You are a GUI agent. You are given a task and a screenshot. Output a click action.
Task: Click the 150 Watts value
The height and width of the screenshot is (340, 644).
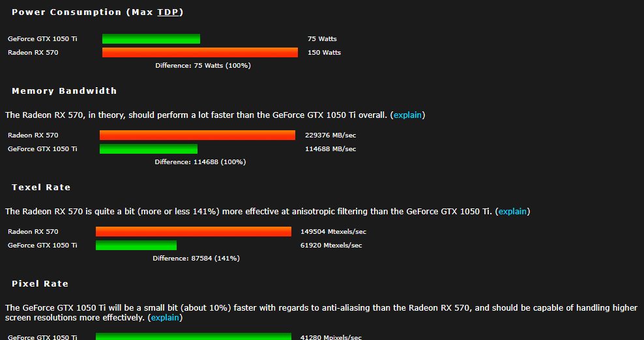click(x=324, y=53)
